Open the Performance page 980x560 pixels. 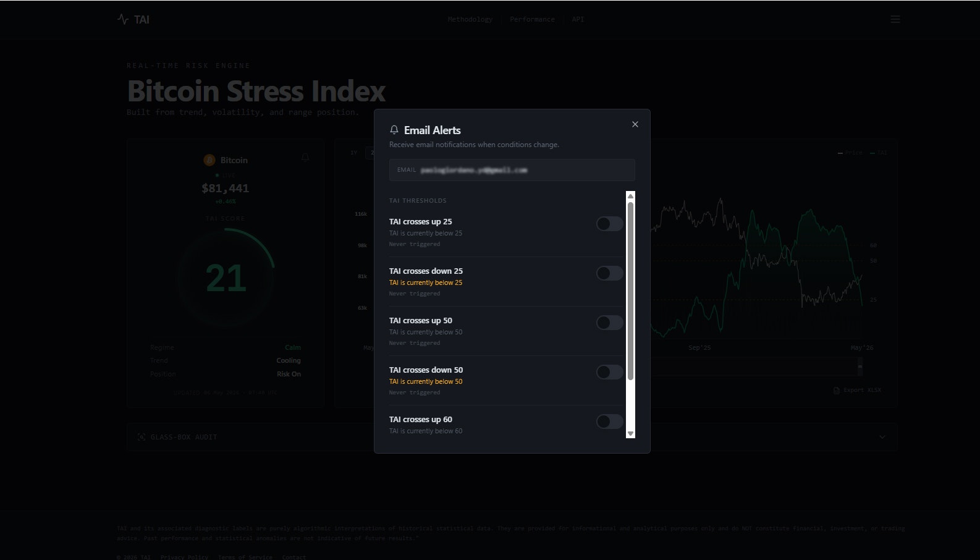click(532, 19)
